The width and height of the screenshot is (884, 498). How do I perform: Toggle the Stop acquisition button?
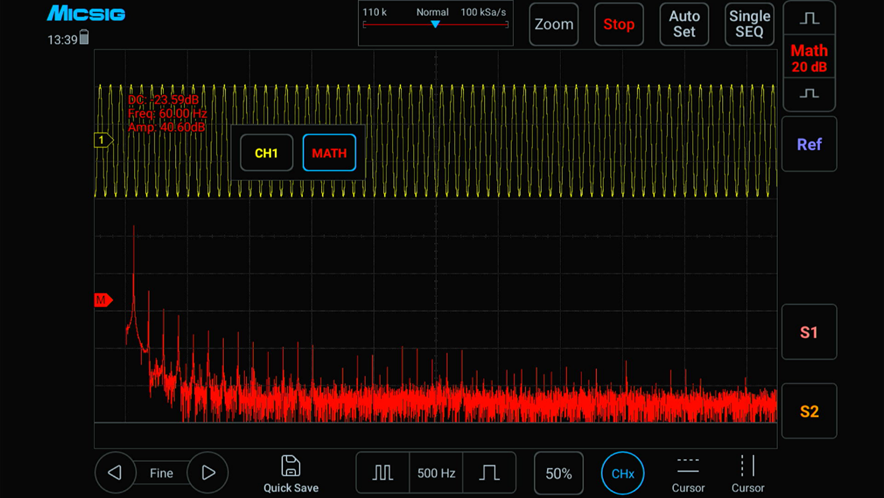(618, 25)
